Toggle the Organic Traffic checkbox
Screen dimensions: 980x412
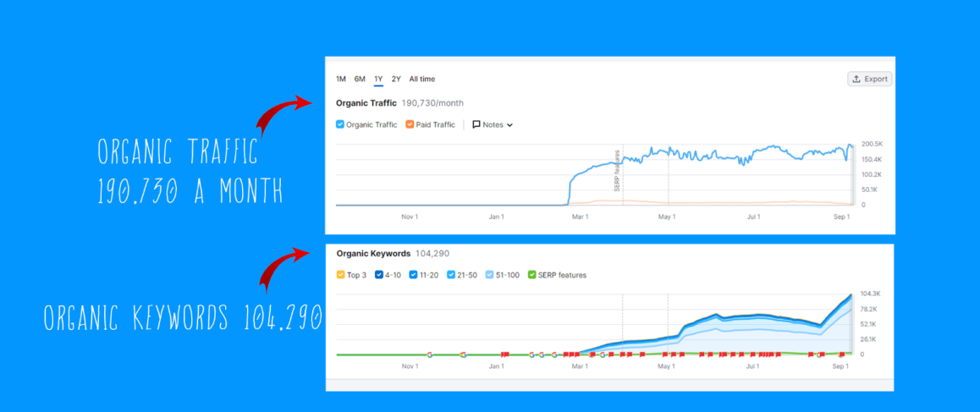340,124
